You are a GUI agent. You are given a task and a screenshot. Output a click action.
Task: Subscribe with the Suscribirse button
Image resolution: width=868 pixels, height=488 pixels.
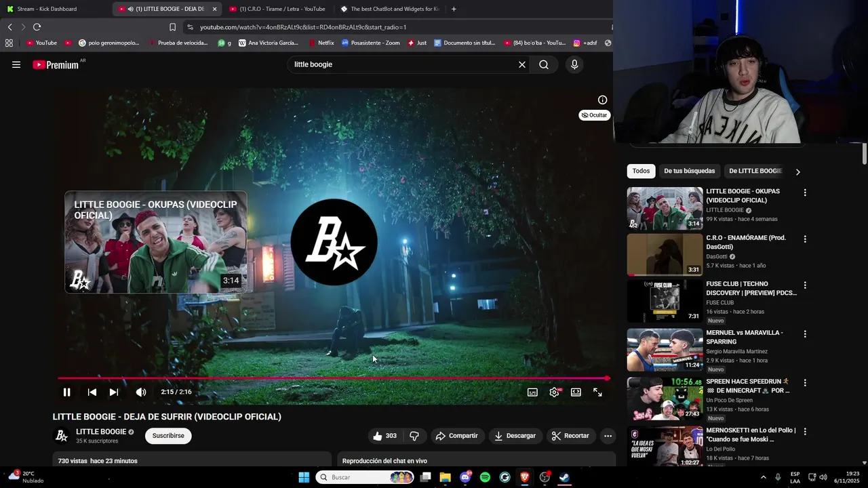click(168, 436)
